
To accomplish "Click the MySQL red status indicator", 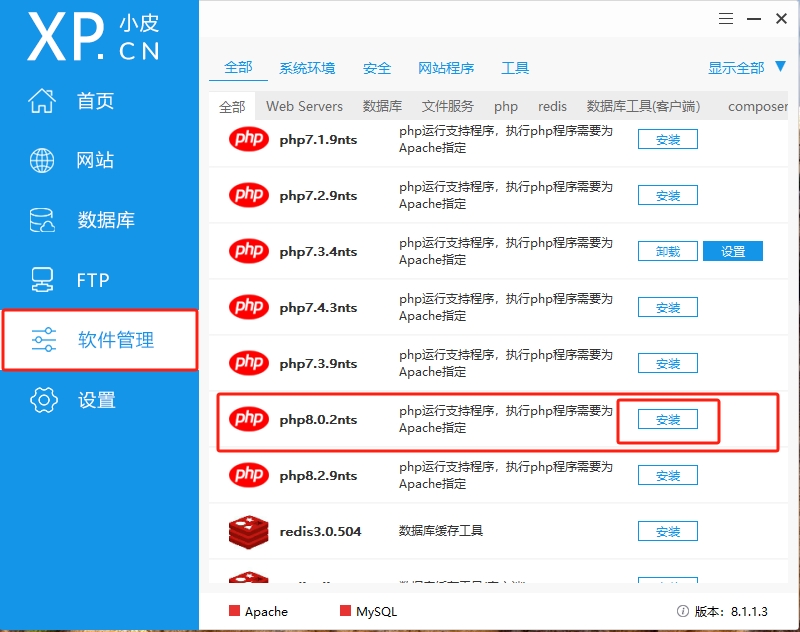I will pyautogui.click(x=345, y=611).
